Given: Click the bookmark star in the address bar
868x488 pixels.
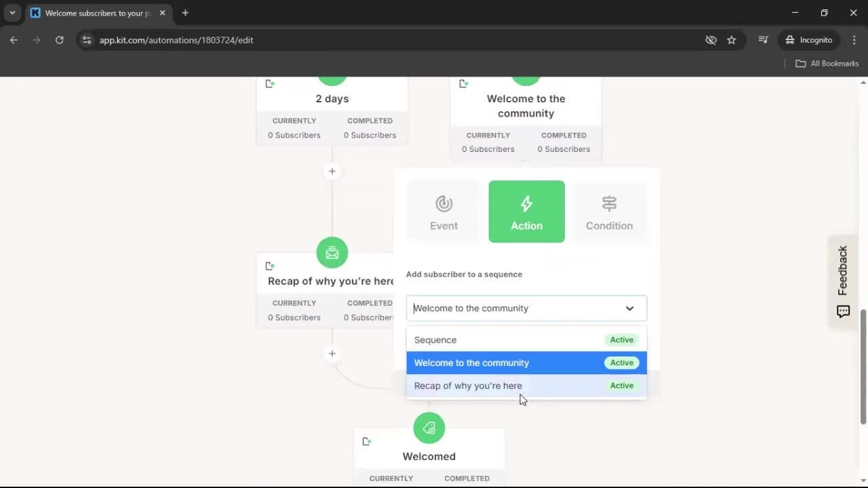Looking at the screenshot, I should coord(732,40).
